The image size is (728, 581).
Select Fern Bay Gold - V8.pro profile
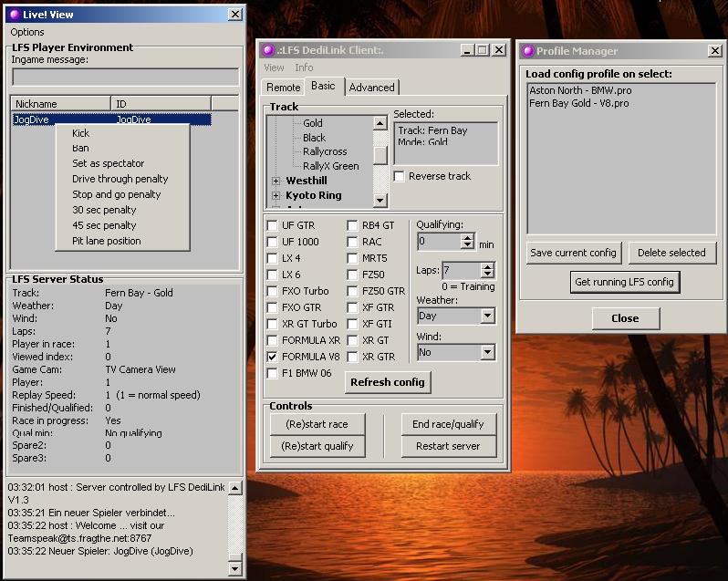(579, 103)
